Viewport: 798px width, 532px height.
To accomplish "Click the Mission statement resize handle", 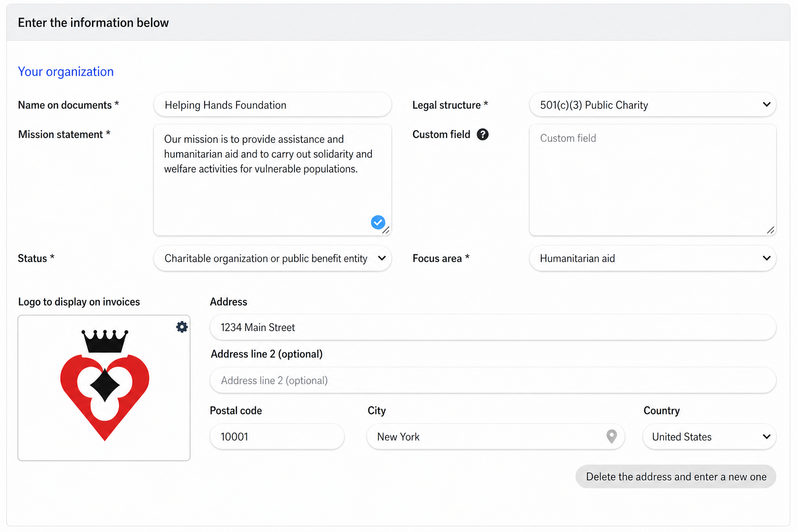I will 386,230.
